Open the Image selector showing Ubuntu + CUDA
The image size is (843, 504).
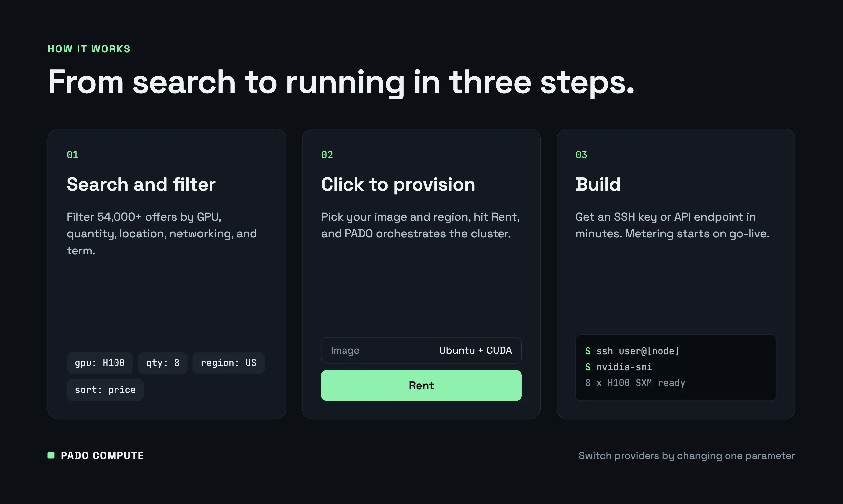click(x=421, y=350)
